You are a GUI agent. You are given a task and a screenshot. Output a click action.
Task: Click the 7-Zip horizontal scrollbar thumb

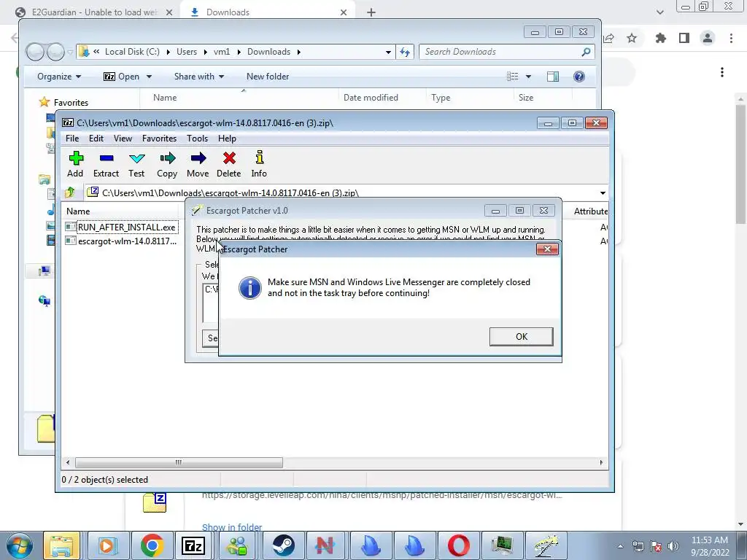(x=179, y=462)
